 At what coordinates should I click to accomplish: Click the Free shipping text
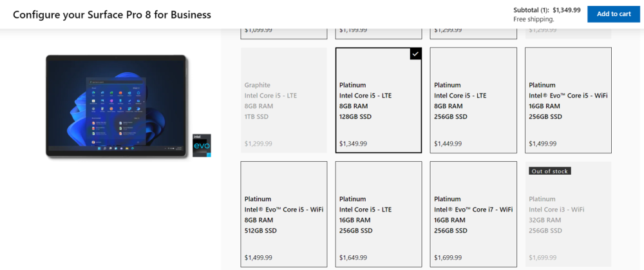click(x=534, y=19)
